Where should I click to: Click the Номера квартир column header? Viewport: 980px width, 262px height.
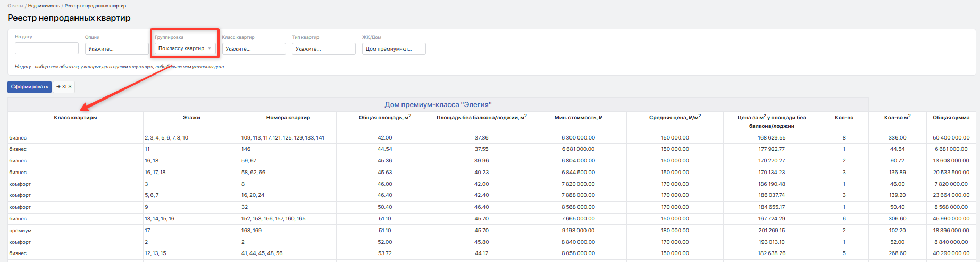tap(288, 118)
